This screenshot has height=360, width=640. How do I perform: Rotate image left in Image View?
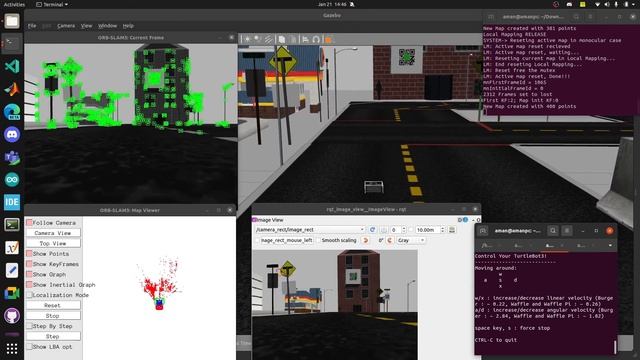pos(365,240)
